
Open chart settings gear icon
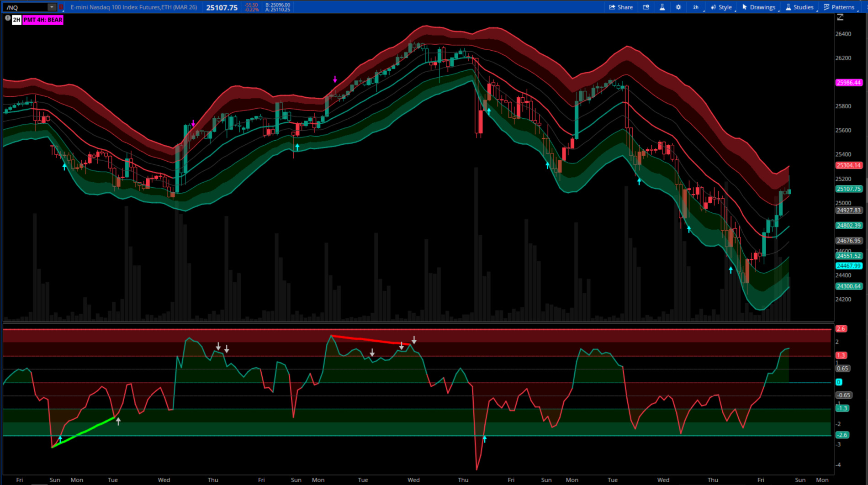tap(678, 7)
